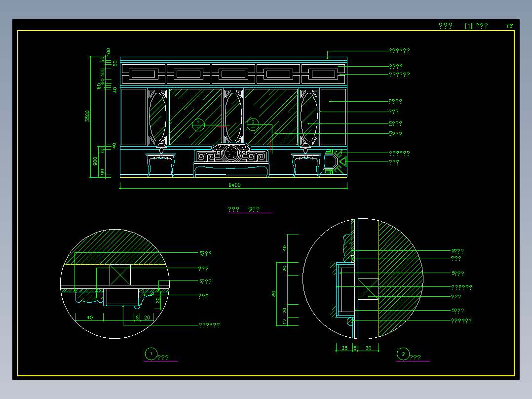Pick the crossed batten box in detail 2
This screenshot has width=532, height=399.
point(369,289)
